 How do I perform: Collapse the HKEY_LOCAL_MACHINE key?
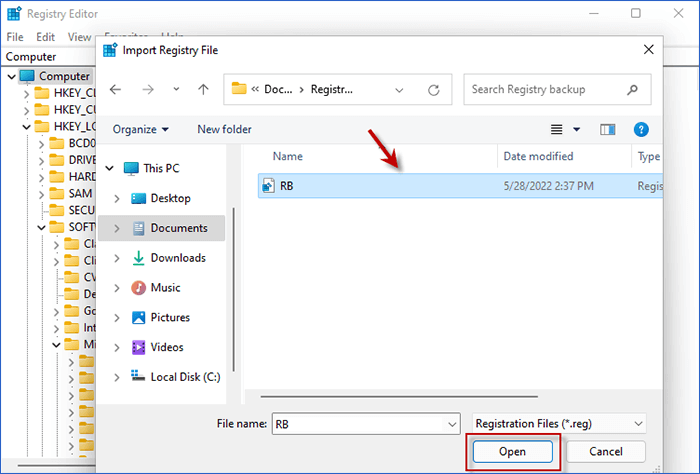[26, 127]
